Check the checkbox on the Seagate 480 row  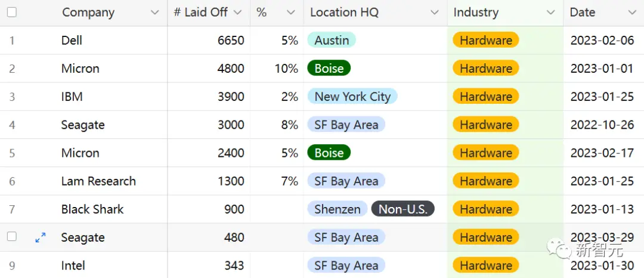coord(12,236)
